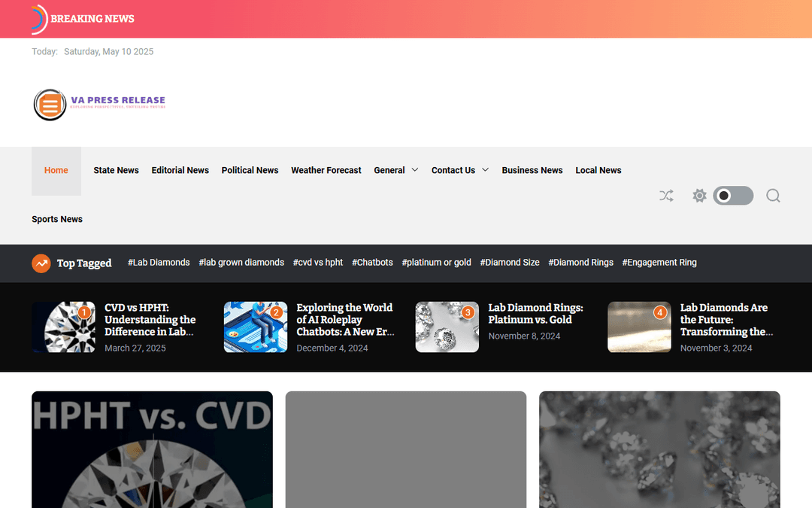The height and width of the screenshot is (508, 812).
Task: Follow the #platinum or gold tag
Action: (437, 263)
